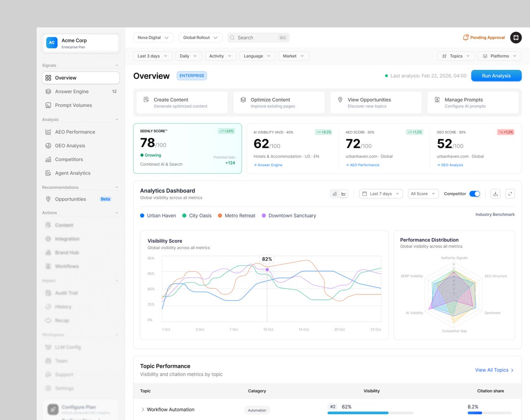Collapse the Actions sidebar section

(117, 213)
